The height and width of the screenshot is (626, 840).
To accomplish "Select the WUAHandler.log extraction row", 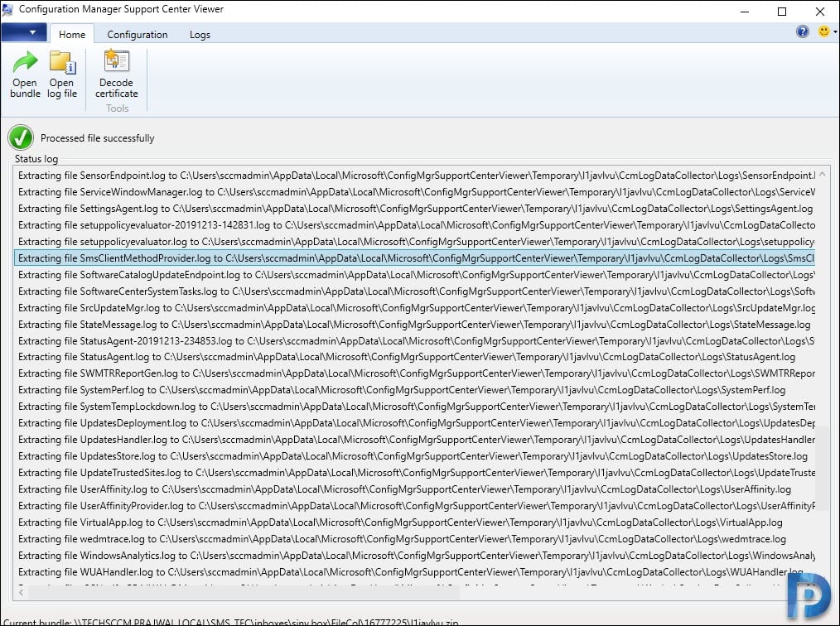I will pyautogui.click(x=415, y=572).
